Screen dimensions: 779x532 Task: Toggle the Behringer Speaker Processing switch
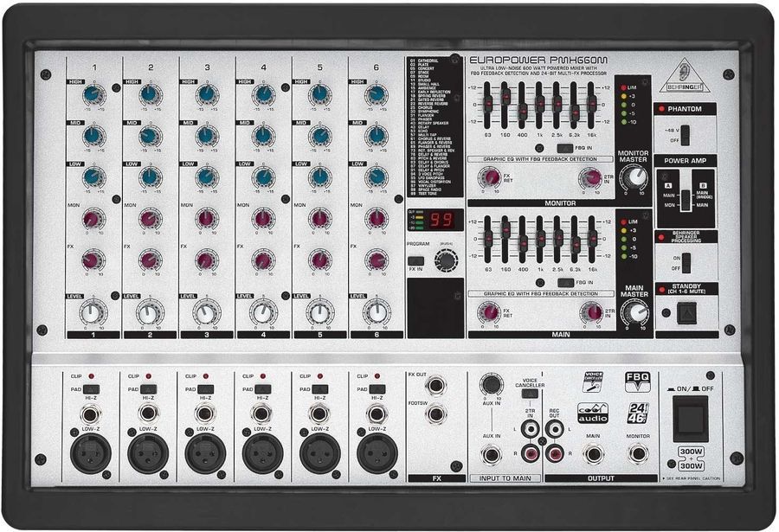pyautogui.click(x=686, y=263)
